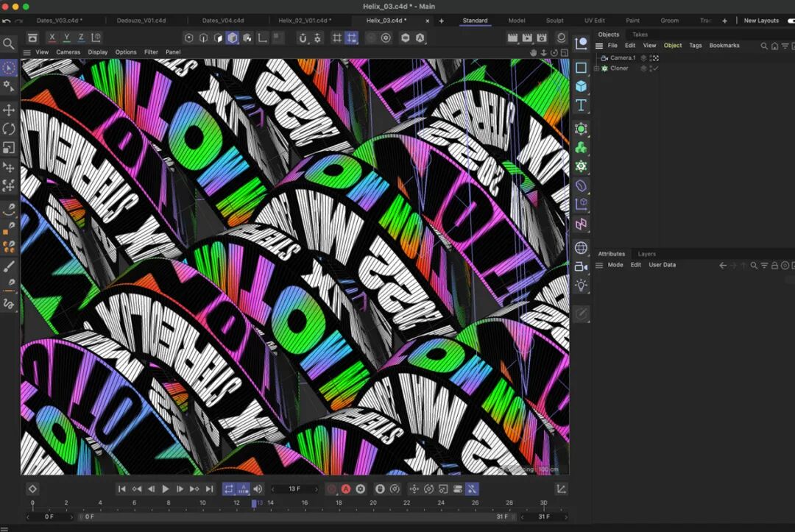Viewport: 795px width, 532px height.
Task: Click the snapping magnet icon
Action: (303, 38)
